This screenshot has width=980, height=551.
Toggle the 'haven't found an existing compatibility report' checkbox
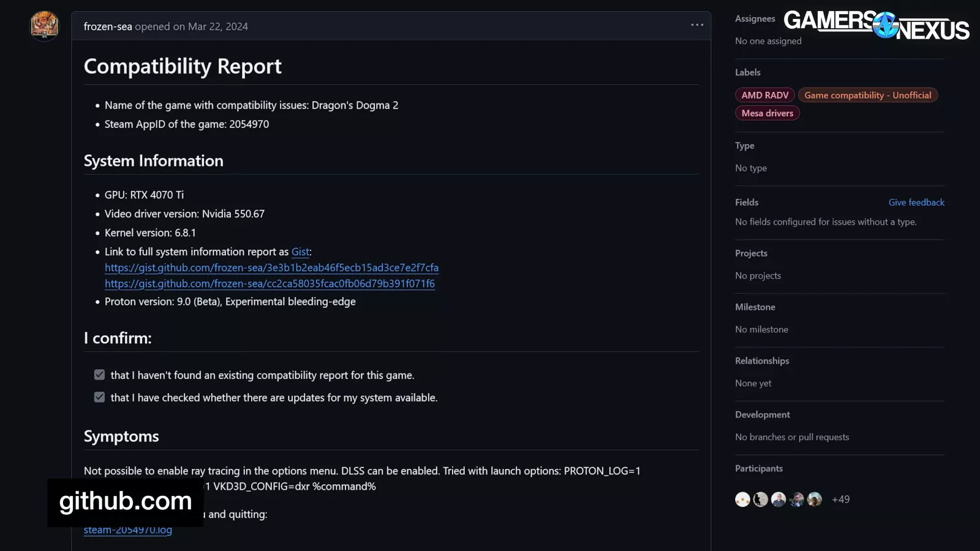[x=99, y=375]
